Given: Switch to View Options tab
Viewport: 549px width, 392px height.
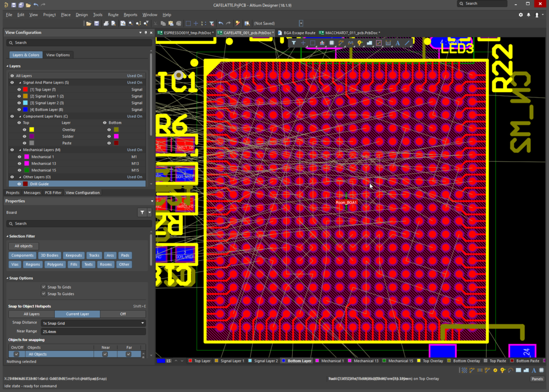Looking at the screenshot, I should (x=58, y=55).
